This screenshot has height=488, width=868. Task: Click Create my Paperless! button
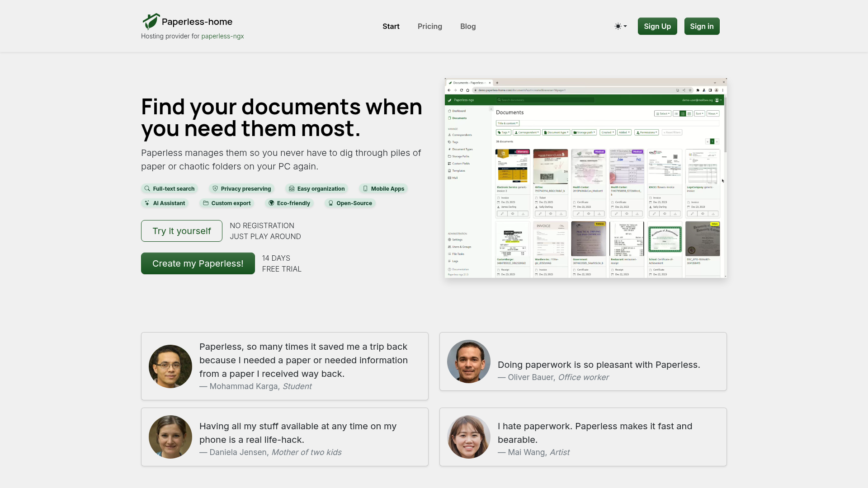[198, 263]
